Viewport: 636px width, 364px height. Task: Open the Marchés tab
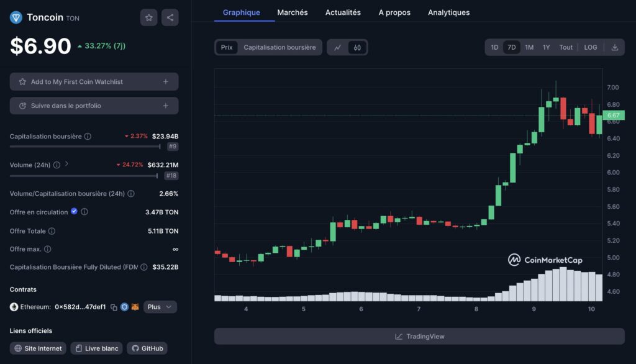point(292,12)
